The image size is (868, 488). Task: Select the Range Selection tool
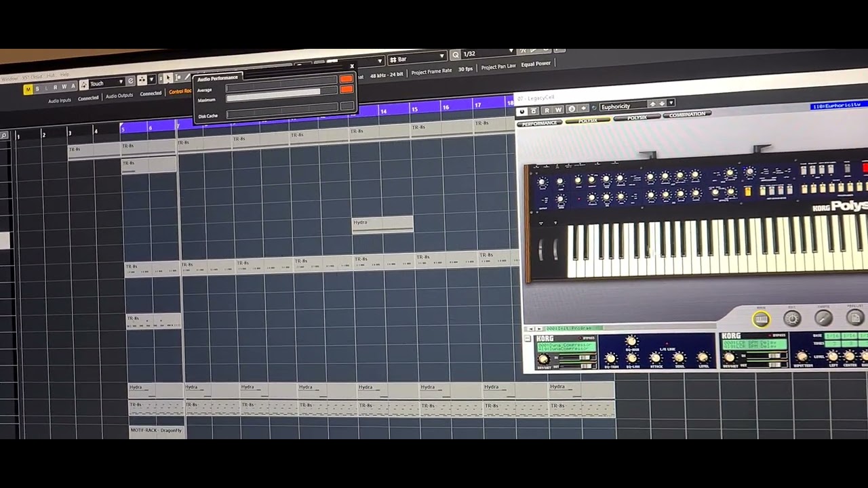click(x=178, y=78)
